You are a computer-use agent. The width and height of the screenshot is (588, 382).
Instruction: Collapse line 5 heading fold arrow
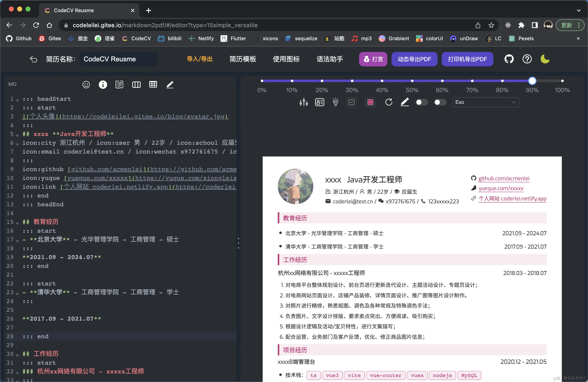(17, 135)
